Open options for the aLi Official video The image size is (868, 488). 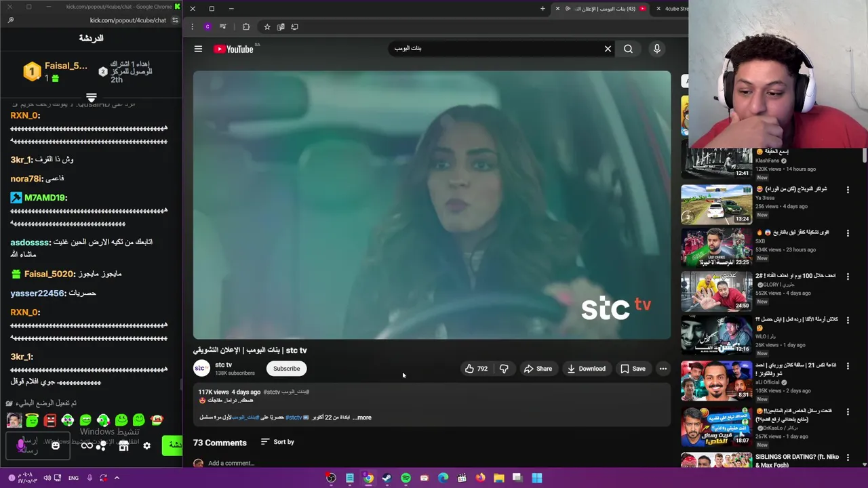pyautogui.click(x=848, y=366)
